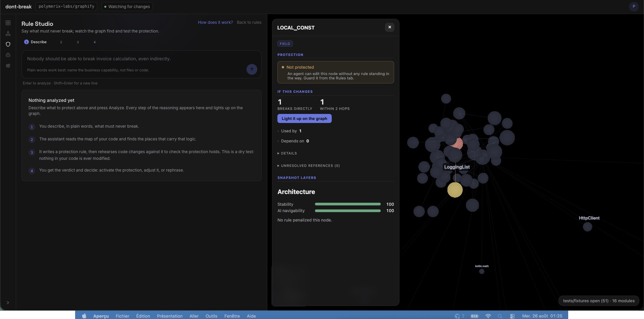Screen dimensions: 644x319
Task: Click the Not protected warning box
Action: point(336,72)
